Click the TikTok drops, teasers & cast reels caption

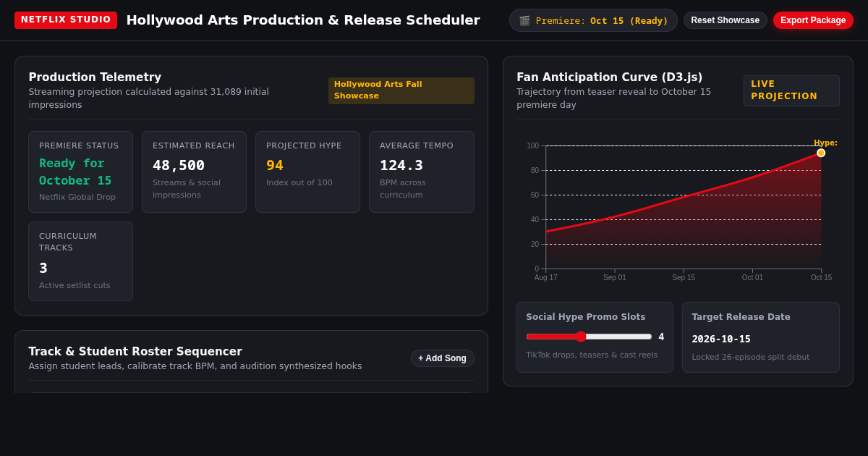pos(592,355)
